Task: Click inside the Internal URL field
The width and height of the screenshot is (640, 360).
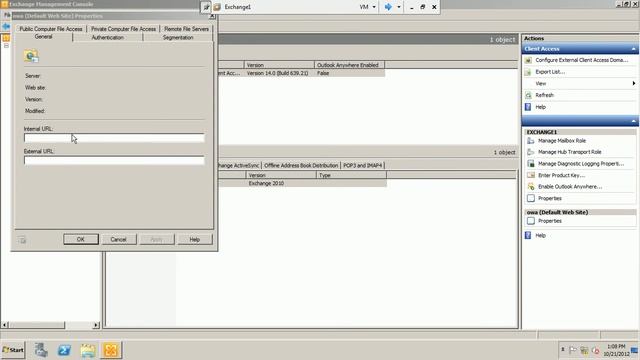Action: pyautogui.click(x=114, y=138)
